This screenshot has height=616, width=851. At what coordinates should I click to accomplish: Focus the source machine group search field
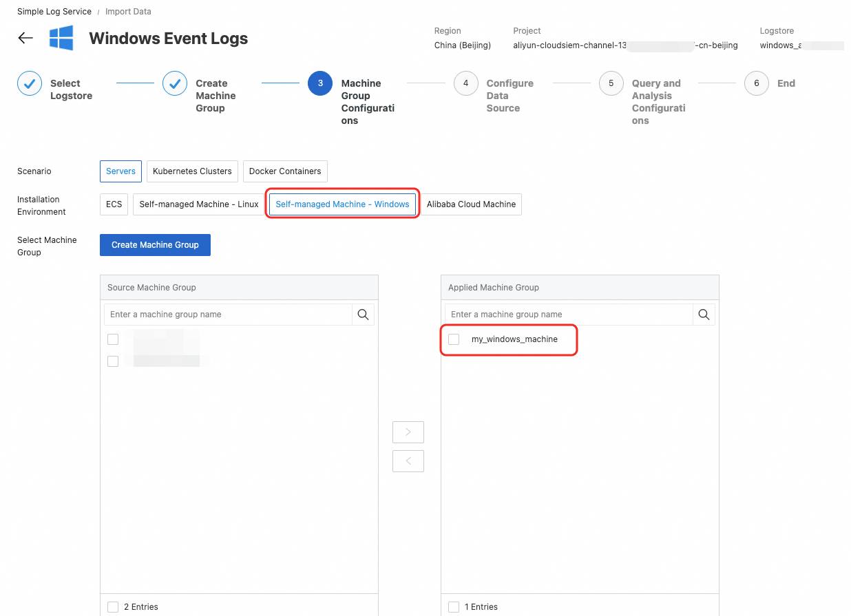[228, 315]
